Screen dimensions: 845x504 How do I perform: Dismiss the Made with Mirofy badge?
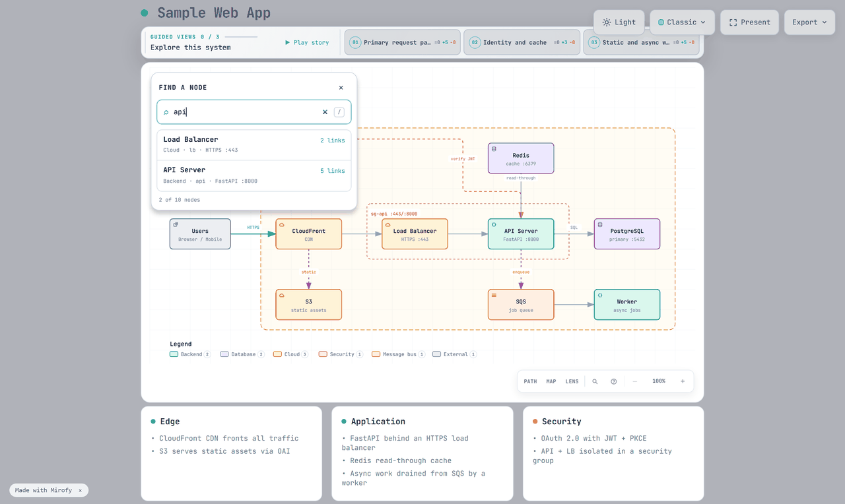[x=80, y=490]
